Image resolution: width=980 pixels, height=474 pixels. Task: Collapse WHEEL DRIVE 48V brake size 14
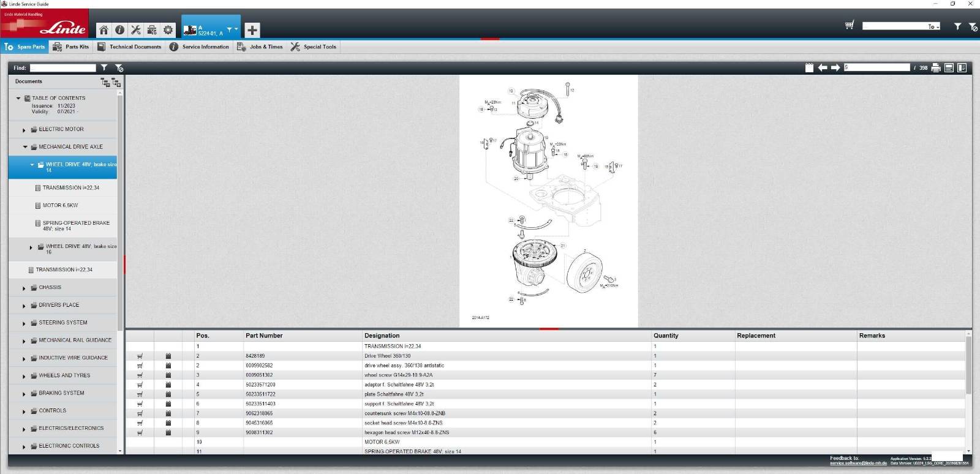tap(32, 165)
